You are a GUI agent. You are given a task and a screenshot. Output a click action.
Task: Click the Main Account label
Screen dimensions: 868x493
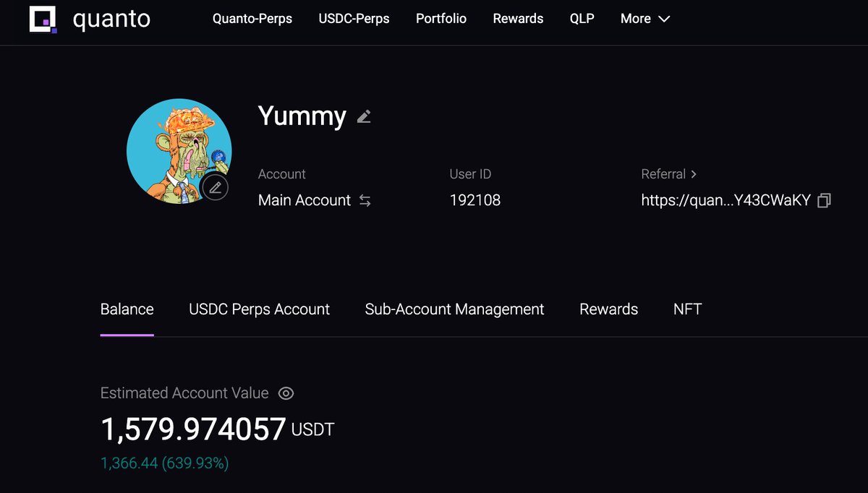pyautogui.click(x=305, y=201)
